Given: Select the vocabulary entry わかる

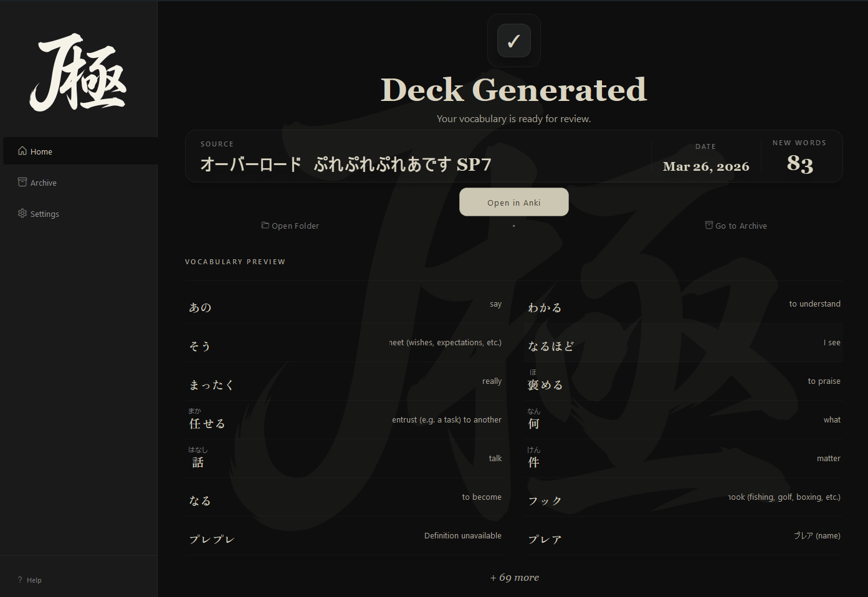Looking at the screenshot, I should [x=544, y=307].
